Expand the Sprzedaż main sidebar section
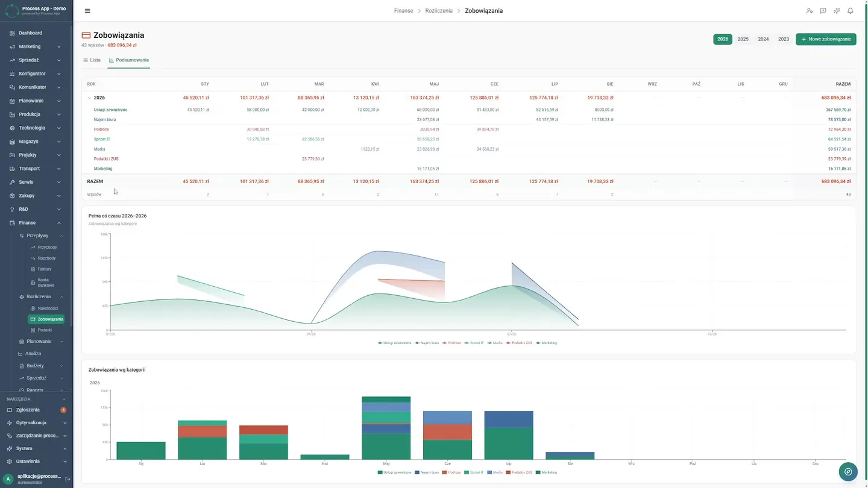Viewport: 868px width, 488px height. coord(36,60)
